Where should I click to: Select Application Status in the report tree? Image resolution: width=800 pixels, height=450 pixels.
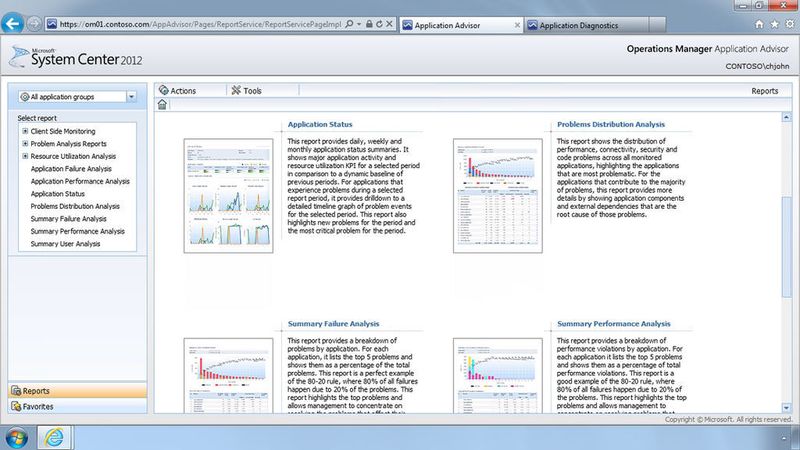(x=58, y=194)
